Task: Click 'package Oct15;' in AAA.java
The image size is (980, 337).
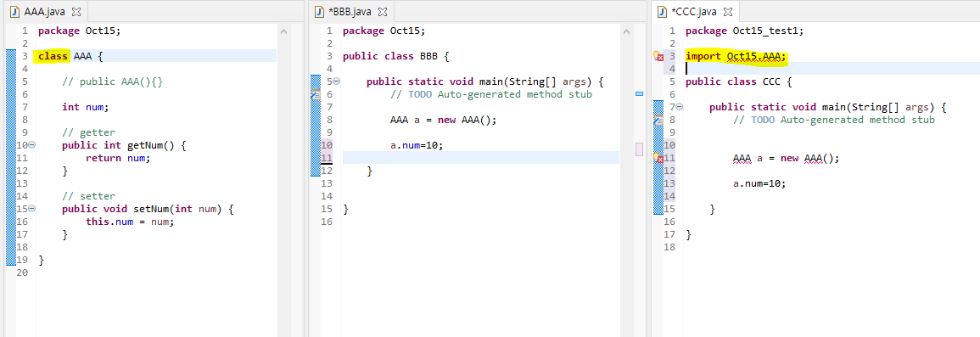Action: click(79, 31)
